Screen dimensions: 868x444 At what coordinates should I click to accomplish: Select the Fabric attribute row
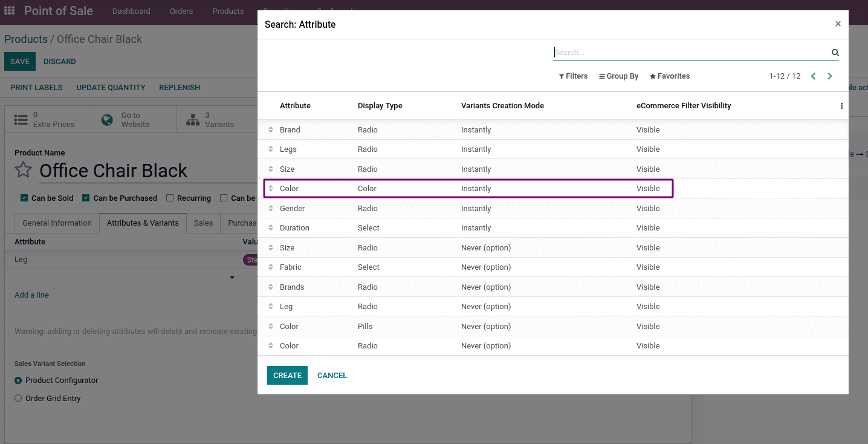point(552,267)
